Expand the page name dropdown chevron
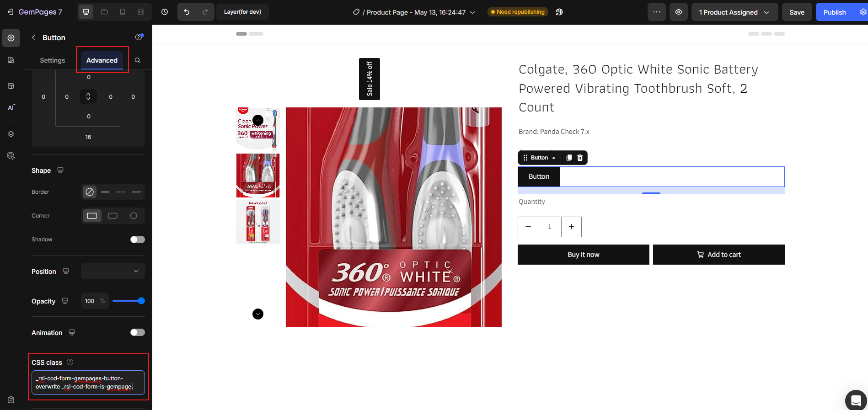 point(473,12)
